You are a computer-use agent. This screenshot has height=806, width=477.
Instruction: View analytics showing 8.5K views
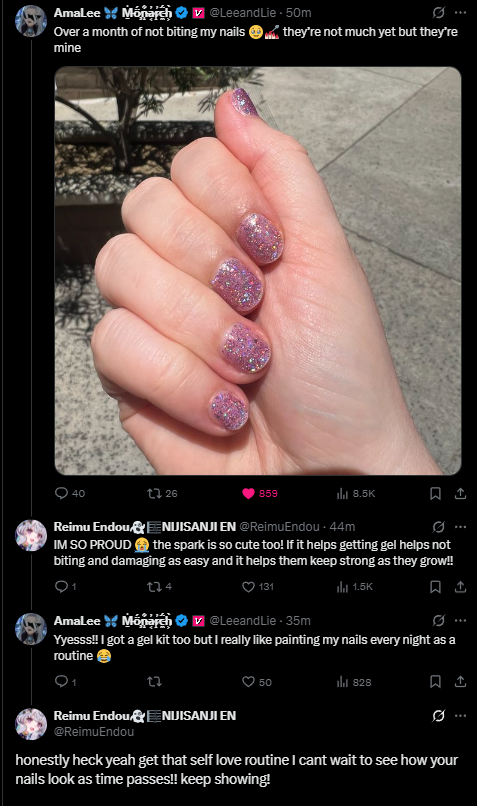[x=356, y=493]
